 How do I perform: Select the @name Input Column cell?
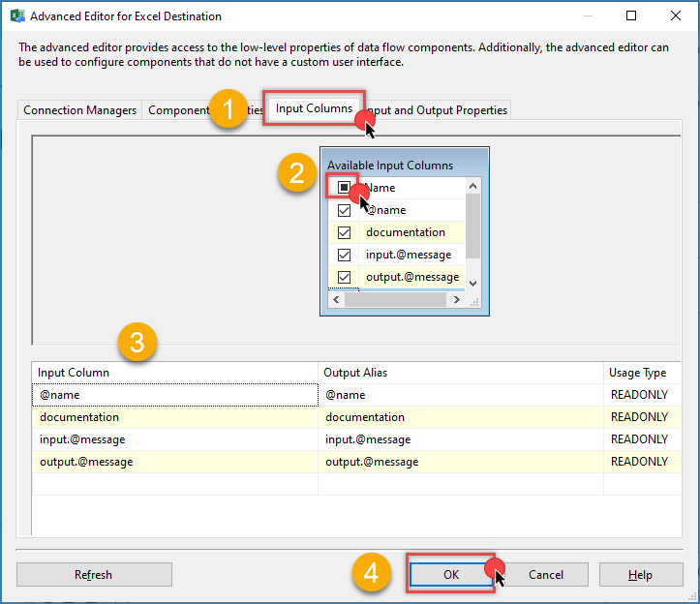click(174, 395)
